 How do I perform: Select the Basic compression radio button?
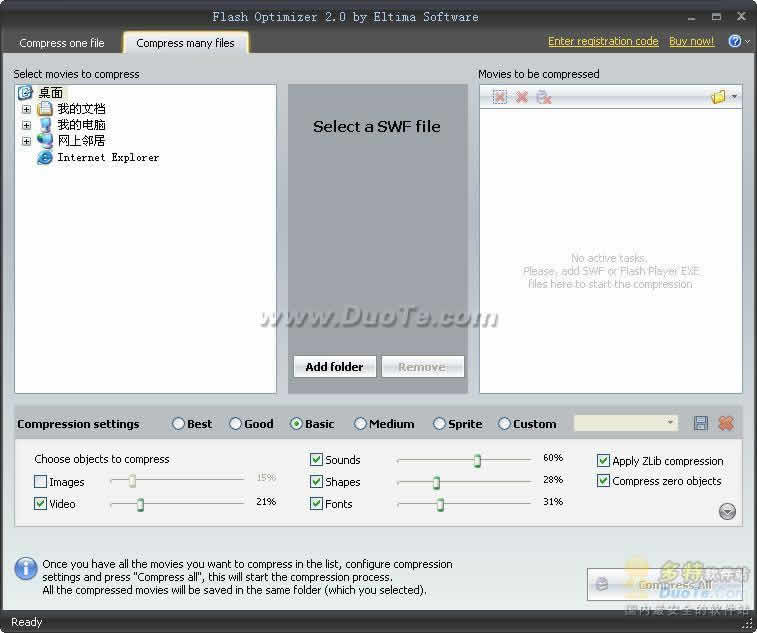pos(296,424)
